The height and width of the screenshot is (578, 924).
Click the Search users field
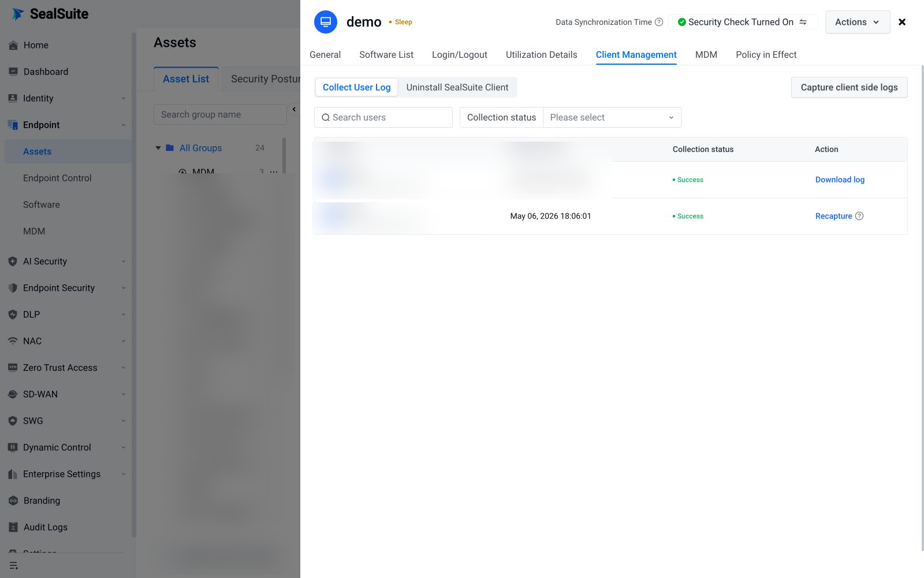(383, 117)
